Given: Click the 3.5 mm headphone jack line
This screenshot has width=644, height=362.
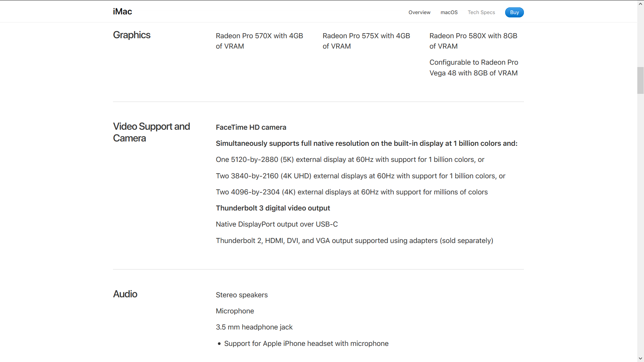Looking at the screenshot, I should (254, 327).
